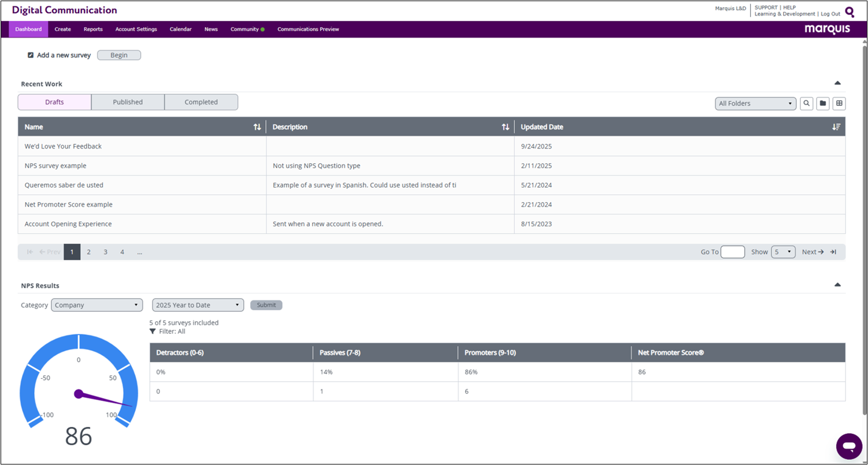The height and width of the screenshot is (465, 868).
Task: Open the folder icon in Recent Work
Action: tap(823, 103)
